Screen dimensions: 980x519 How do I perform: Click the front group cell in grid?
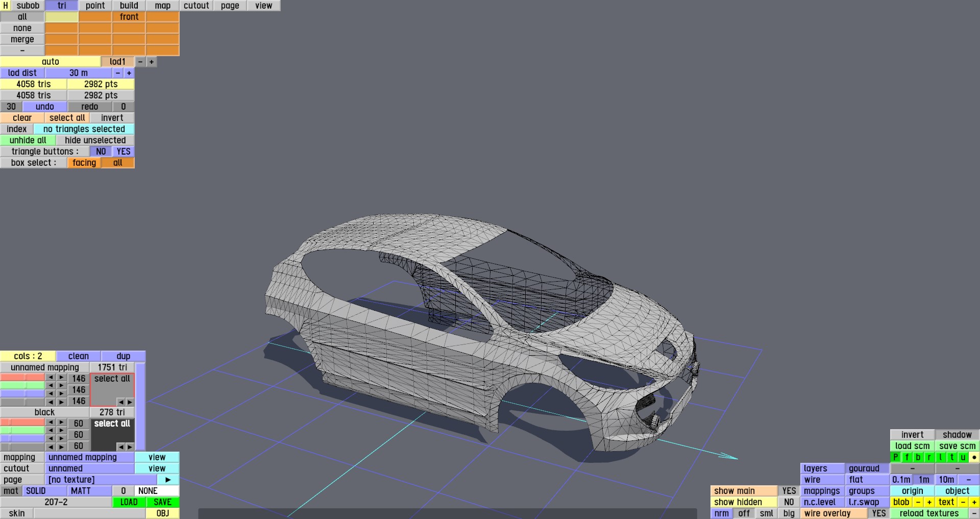click(x=129, y=17)
